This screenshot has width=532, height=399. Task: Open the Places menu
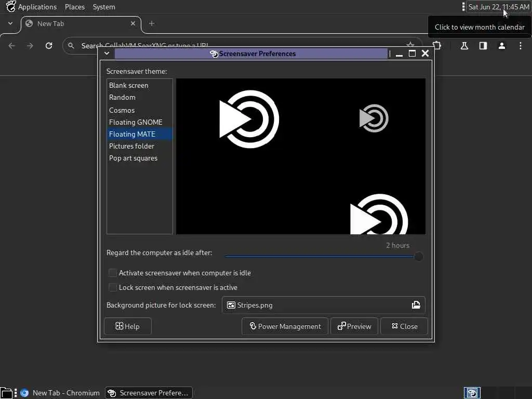pos(75,7)
